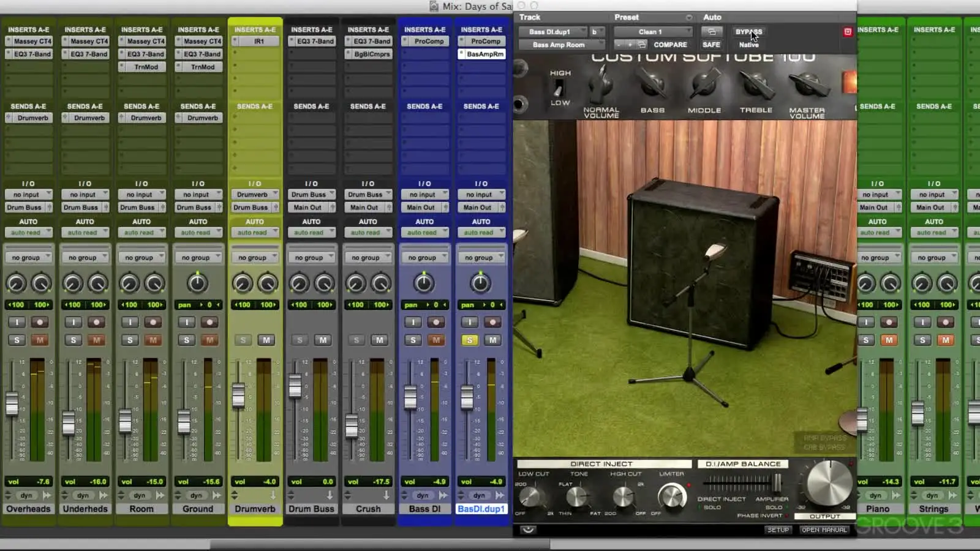Flip the High/Low input switch on amp
The width and height of the screenshot is (980, 551).
click(x=559, y=88)
